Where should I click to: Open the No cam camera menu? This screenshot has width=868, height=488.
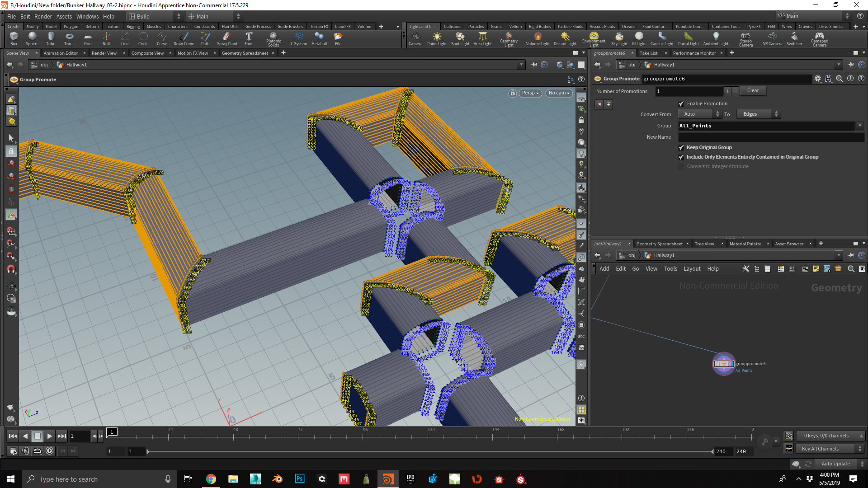click(x=559, y=93)
